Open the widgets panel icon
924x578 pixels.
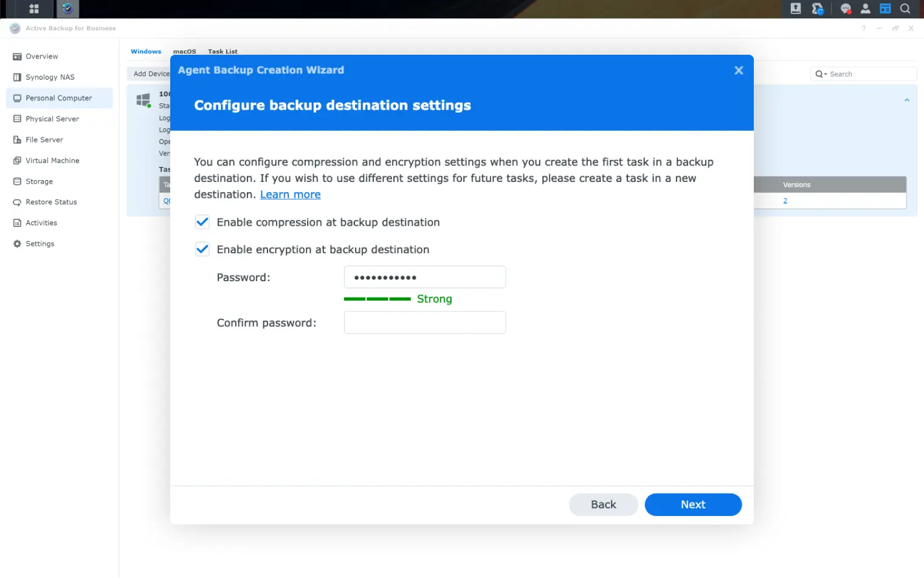coord(885,9)
